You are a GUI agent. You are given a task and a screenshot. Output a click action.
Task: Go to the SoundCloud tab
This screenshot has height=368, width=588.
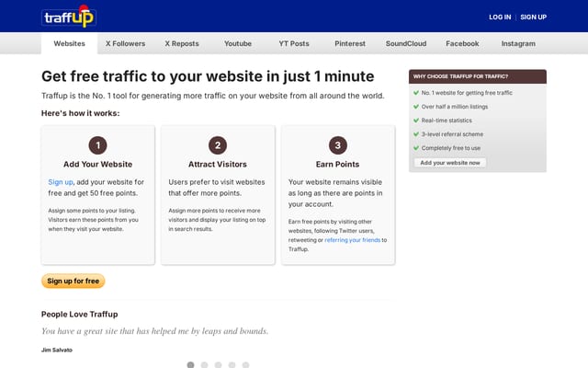click(406, 43)
